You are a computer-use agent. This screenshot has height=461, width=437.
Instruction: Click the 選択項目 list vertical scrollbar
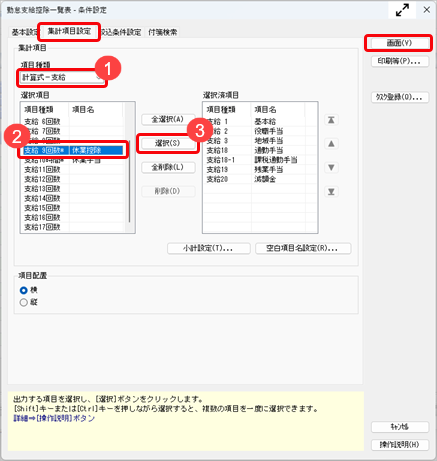pos(129,182)
